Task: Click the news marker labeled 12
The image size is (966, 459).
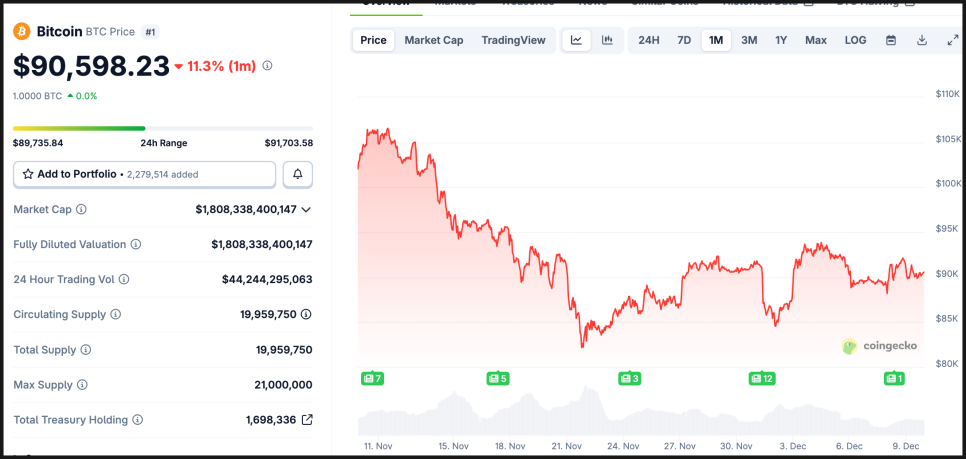Action: pyautogui.click(x=762, y=378)
